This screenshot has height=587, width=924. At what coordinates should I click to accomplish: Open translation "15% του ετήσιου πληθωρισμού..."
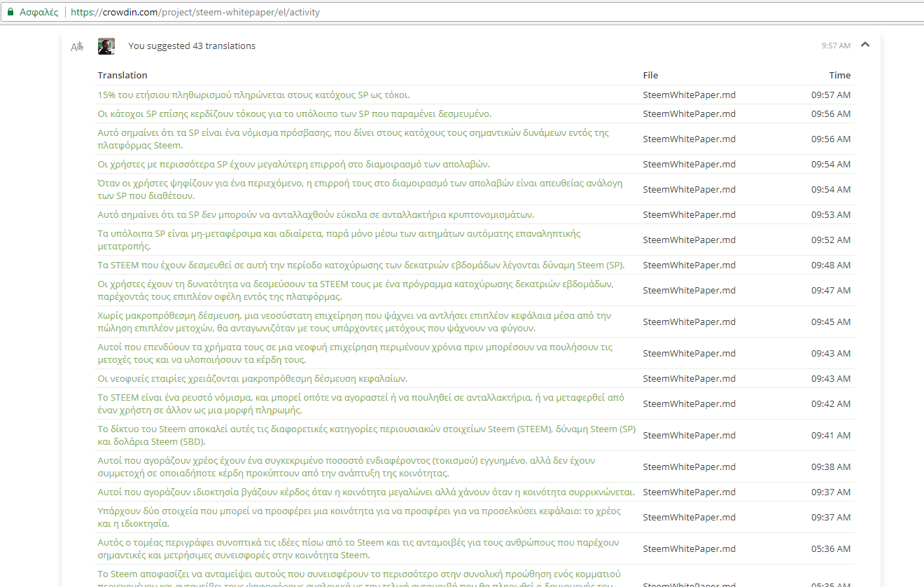point(254,95)
